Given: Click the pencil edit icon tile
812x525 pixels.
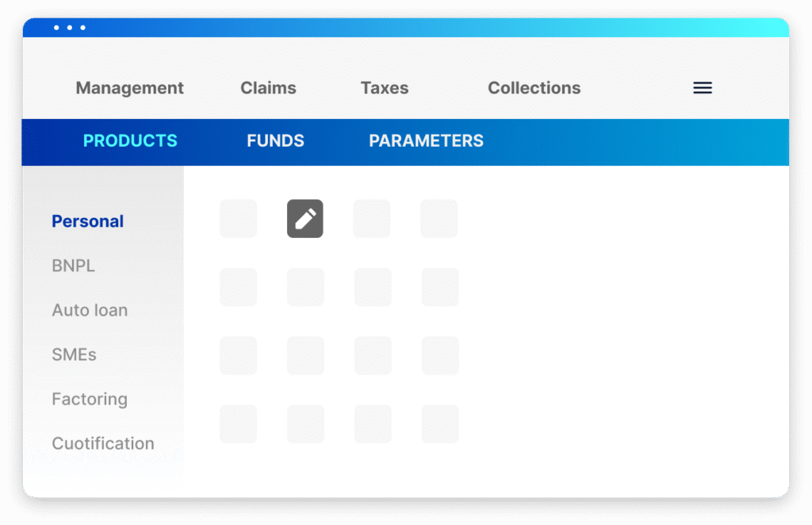Looking at the screenshot, I should coord(305,219).
